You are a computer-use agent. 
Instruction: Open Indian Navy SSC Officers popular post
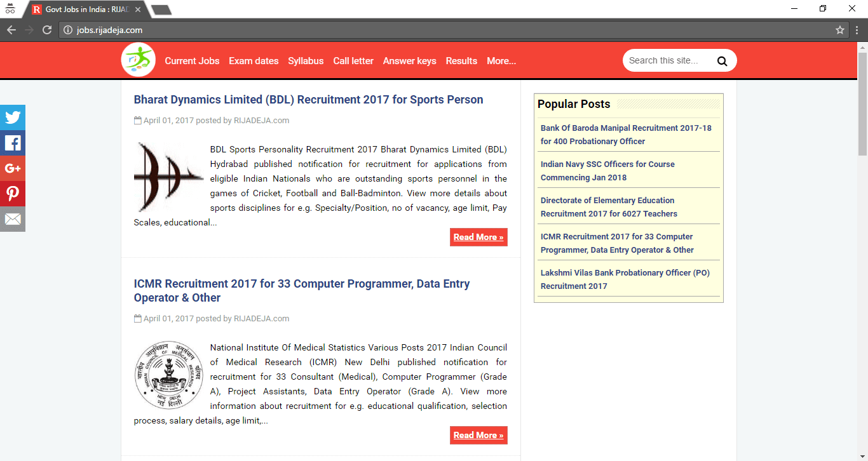(x=607, y=171)
